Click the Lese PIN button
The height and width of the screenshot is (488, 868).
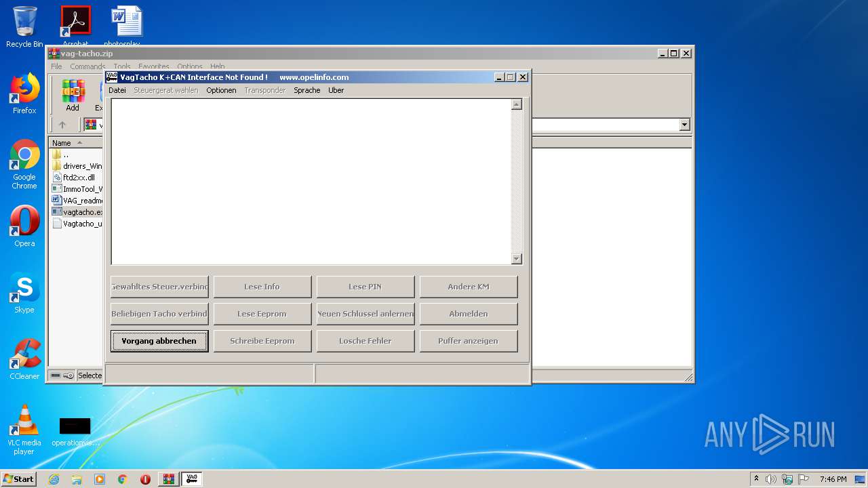(366, 287)
